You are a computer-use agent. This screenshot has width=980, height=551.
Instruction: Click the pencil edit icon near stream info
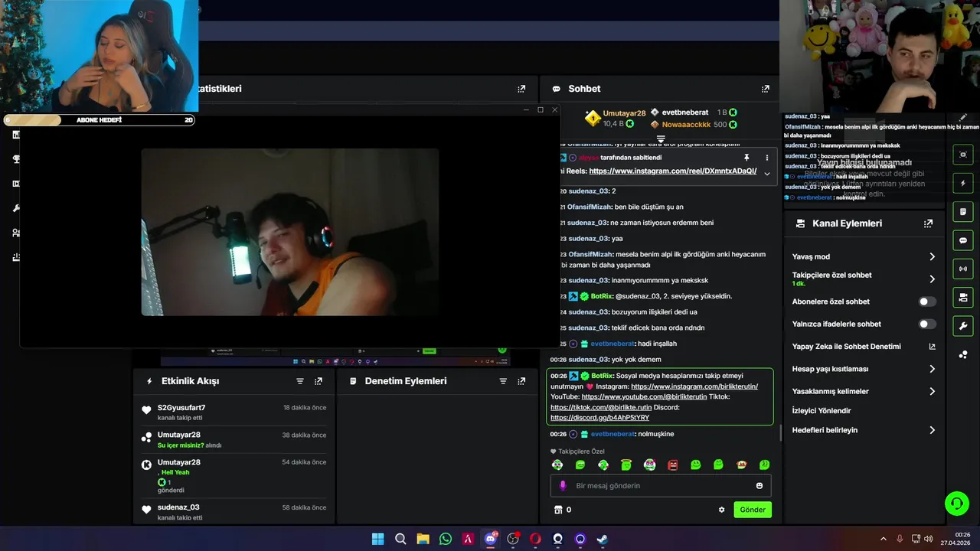pos(963,118)
